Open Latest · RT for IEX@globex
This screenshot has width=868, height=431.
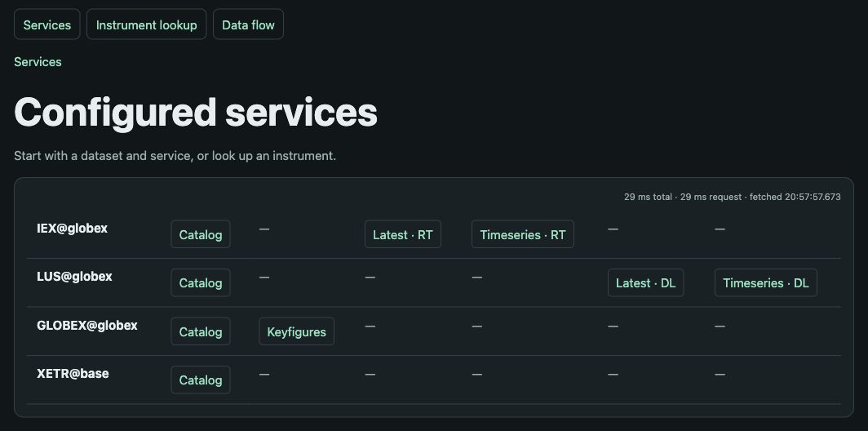pos(403,234)
